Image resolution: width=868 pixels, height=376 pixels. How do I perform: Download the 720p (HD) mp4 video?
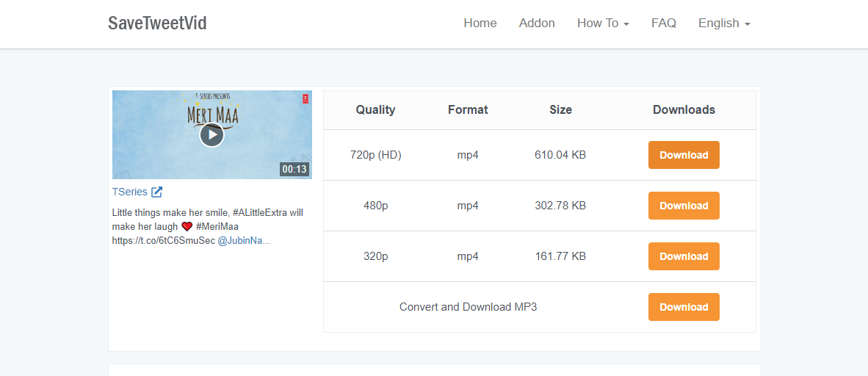[x=684, y=155]
